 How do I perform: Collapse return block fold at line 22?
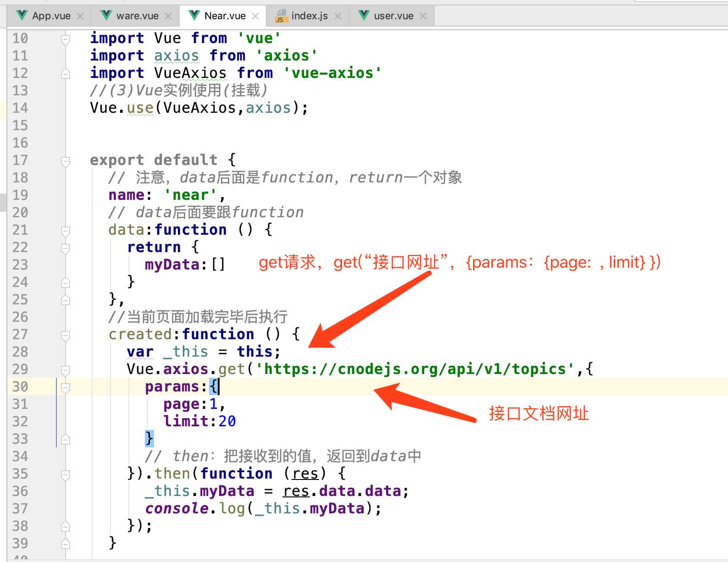coord(66,248)
